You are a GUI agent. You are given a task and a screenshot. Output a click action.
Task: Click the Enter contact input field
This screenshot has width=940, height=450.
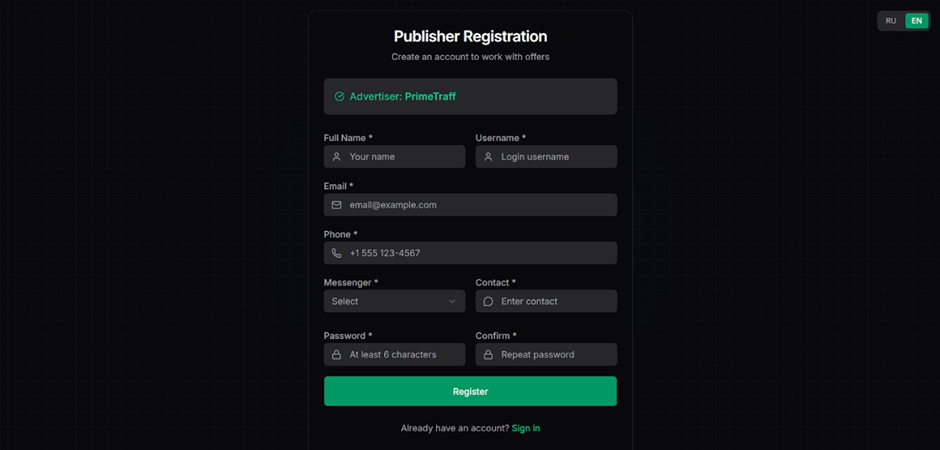[x=555, y=301]
